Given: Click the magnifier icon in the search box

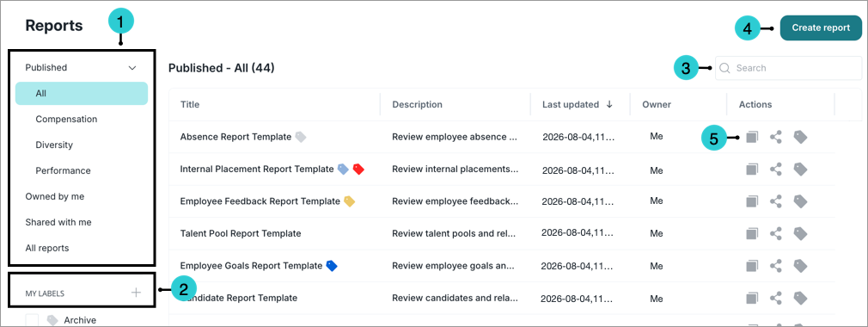Looking at the screenshot, I should coord(724,68).
